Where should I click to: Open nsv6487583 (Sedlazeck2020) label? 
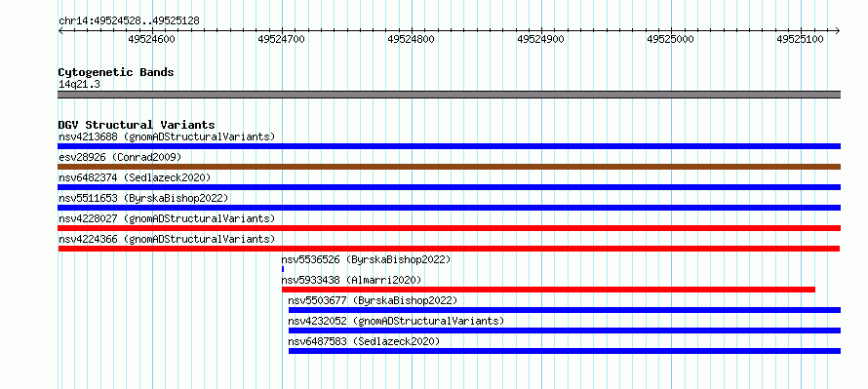click(x=364, y=341)
